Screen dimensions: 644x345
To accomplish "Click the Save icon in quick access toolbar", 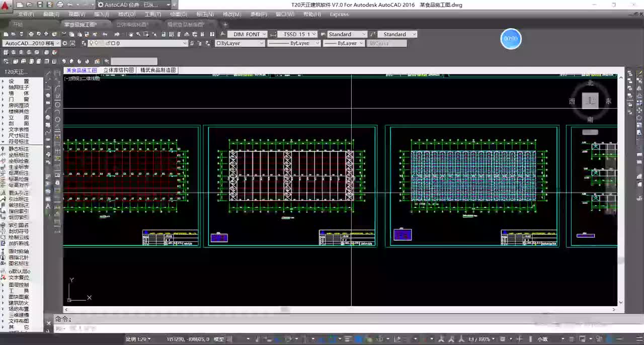I will [41, 5].
